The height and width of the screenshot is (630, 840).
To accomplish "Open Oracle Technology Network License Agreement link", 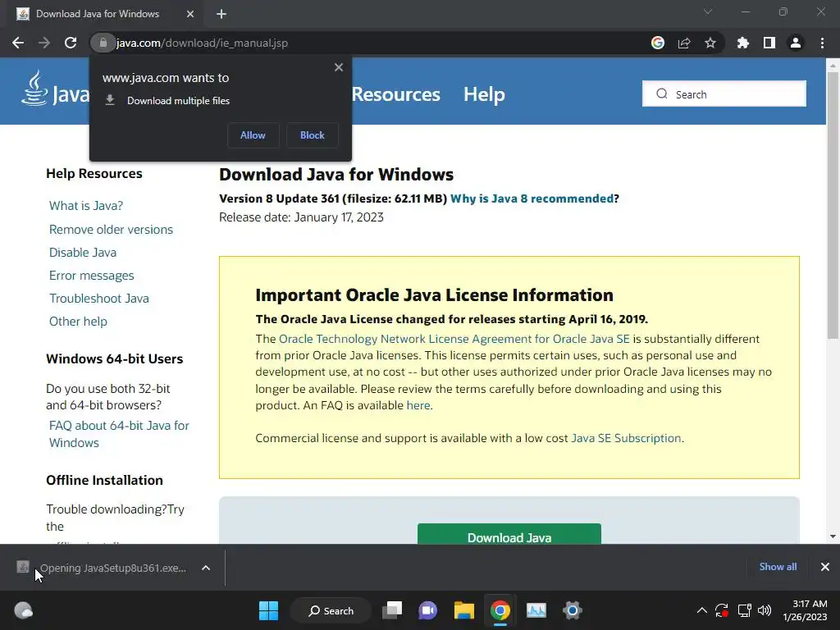I will 454,339.
